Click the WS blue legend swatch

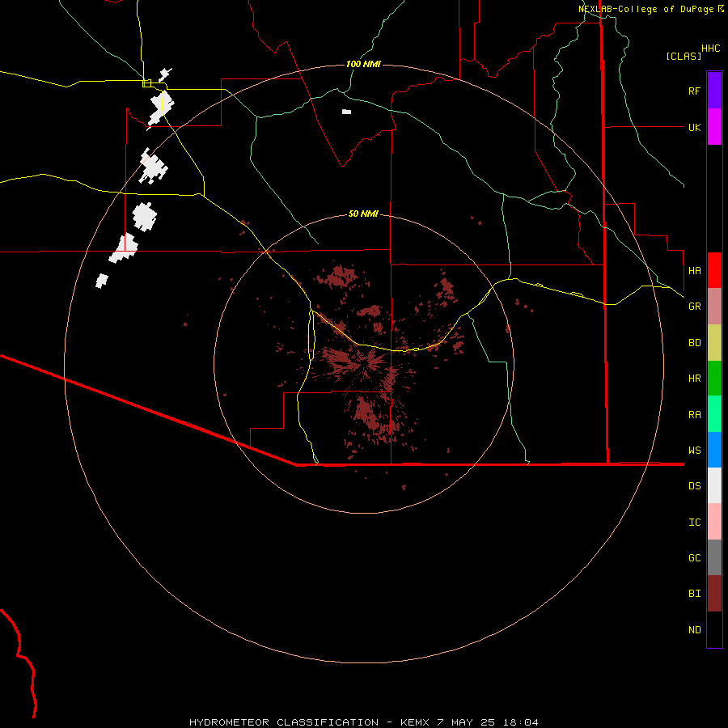[714, 450]
